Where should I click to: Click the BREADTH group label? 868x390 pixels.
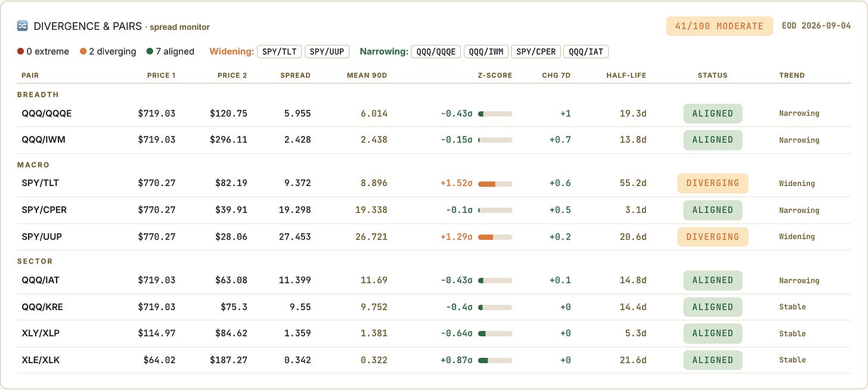coord(38,94)
